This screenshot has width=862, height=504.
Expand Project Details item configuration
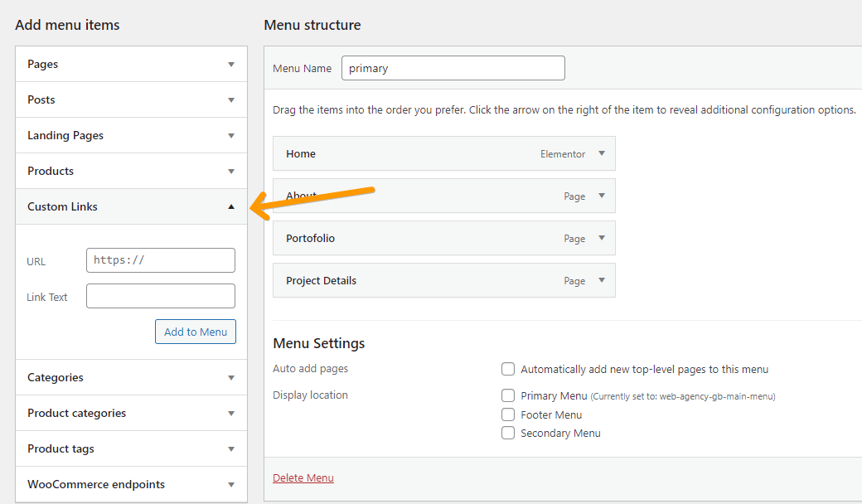[602, 280]
